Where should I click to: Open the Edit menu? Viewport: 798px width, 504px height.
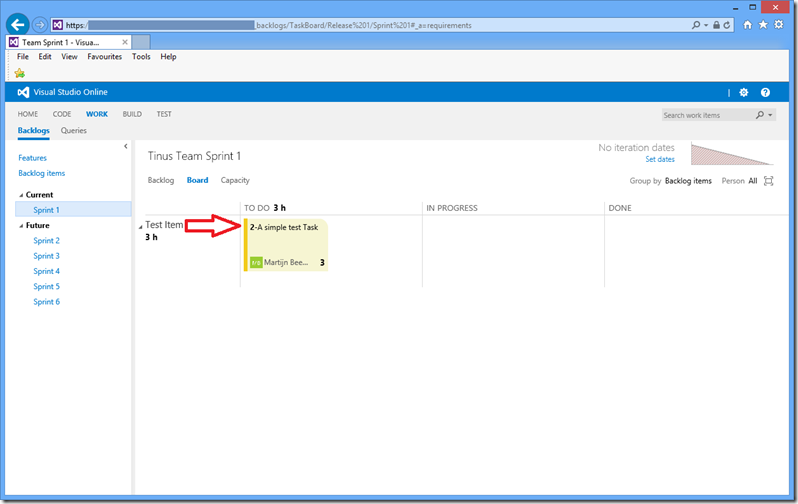point(45,57)
